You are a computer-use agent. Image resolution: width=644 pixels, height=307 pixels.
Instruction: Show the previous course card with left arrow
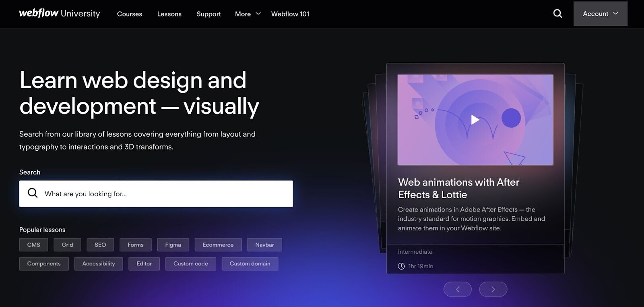[458, 289]
